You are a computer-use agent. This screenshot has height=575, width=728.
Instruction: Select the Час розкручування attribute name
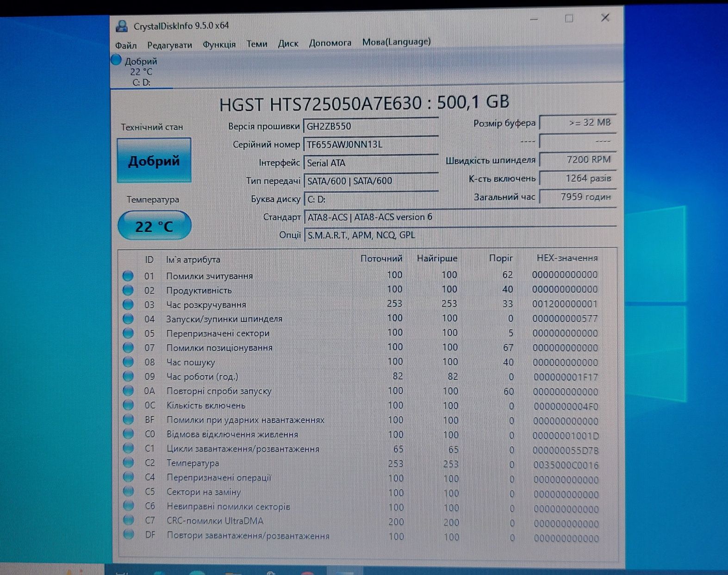(206, 305)
